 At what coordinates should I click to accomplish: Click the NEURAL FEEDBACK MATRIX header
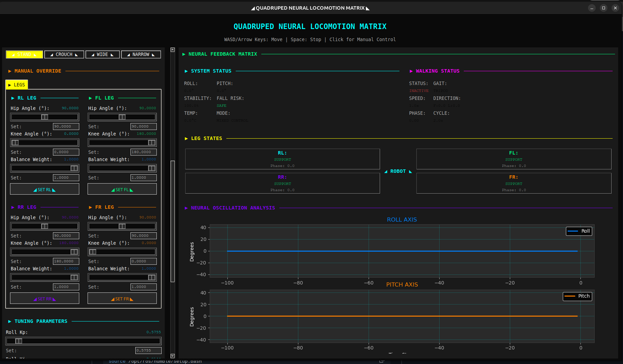223,54
